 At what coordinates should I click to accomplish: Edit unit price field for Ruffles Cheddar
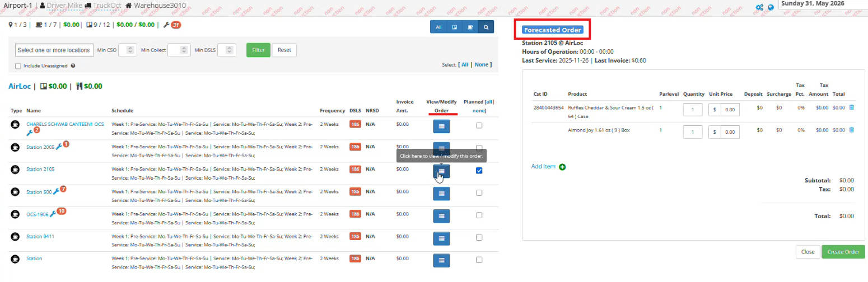tap(730, 110)
